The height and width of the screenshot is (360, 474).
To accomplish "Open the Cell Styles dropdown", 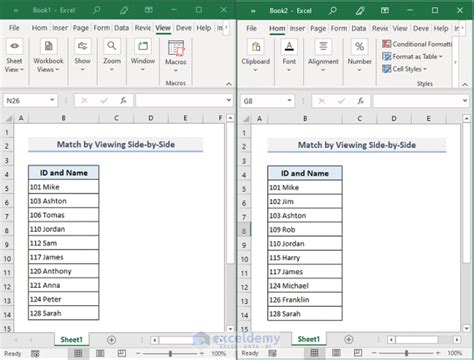I will tap(405, 69).
